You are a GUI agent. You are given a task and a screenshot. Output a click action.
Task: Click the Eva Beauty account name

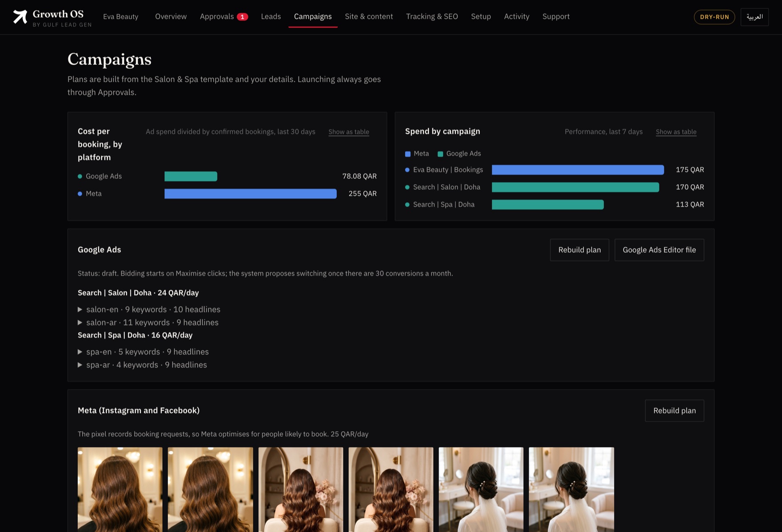[x=120, y=16]
